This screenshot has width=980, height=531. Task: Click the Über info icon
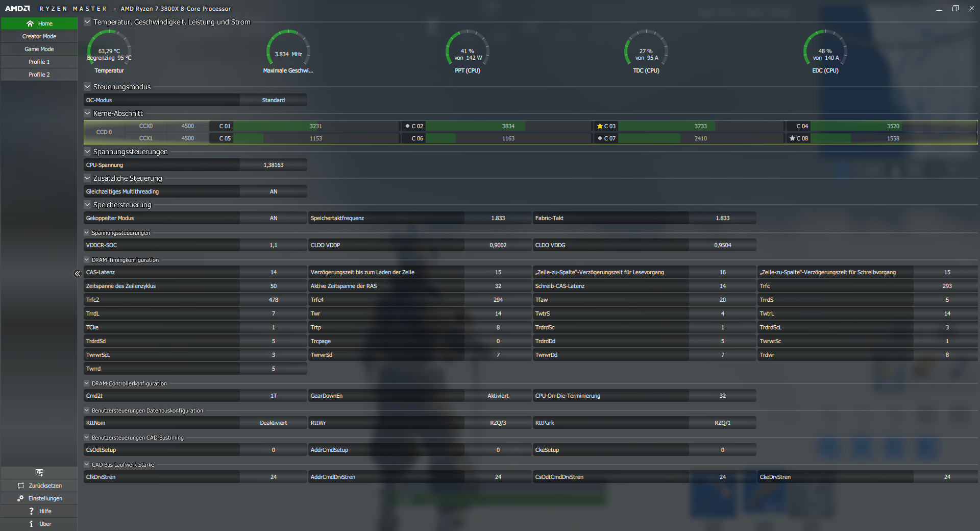click(x=31, y=524)
